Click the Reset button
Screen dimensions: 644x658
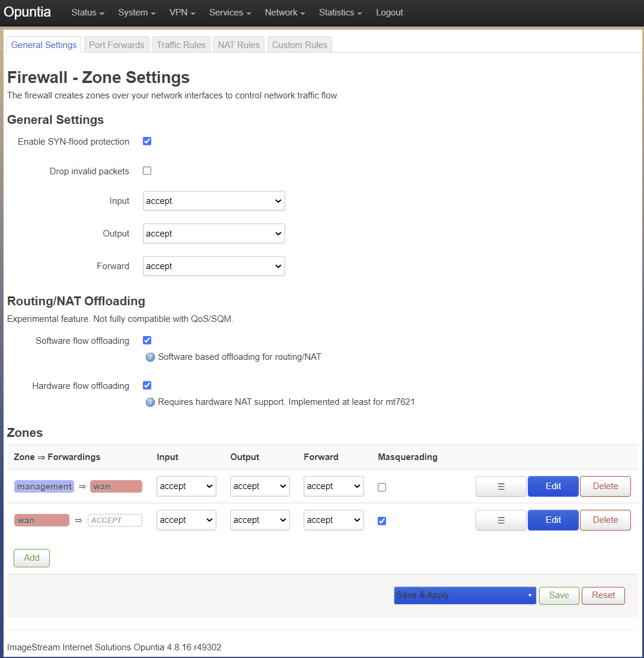tap(603, 596)
